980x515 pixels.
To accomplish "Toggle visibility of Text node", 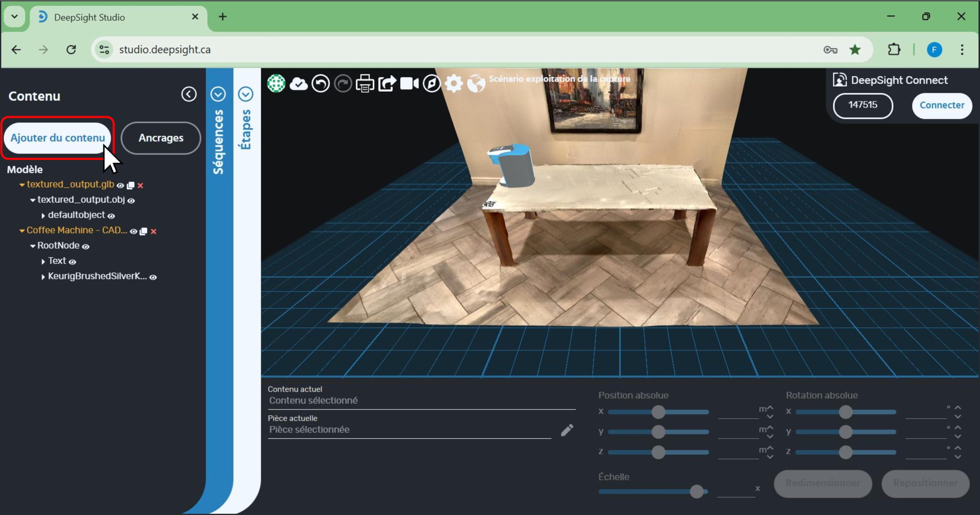I will click(72, 262).
